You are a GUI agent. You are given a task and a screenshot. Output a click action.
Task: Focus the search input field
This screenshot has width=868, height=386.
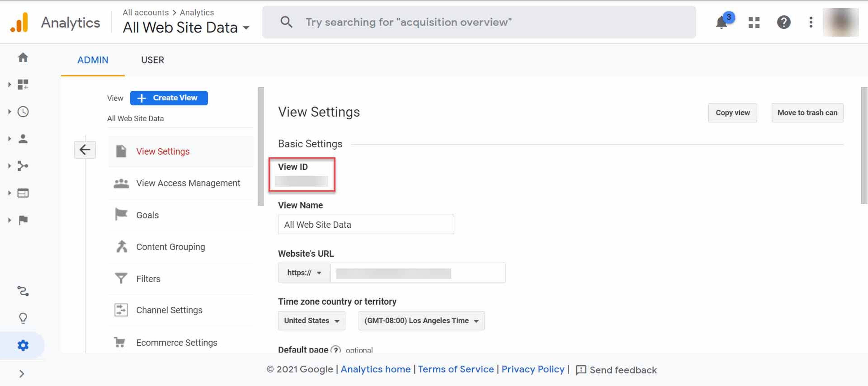(479, 22)
